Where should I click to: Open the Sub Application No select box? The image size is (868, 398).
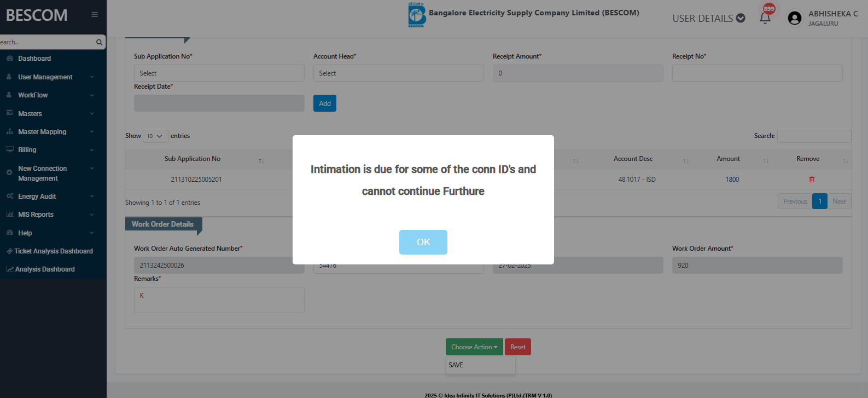click(x=219, y=73)
